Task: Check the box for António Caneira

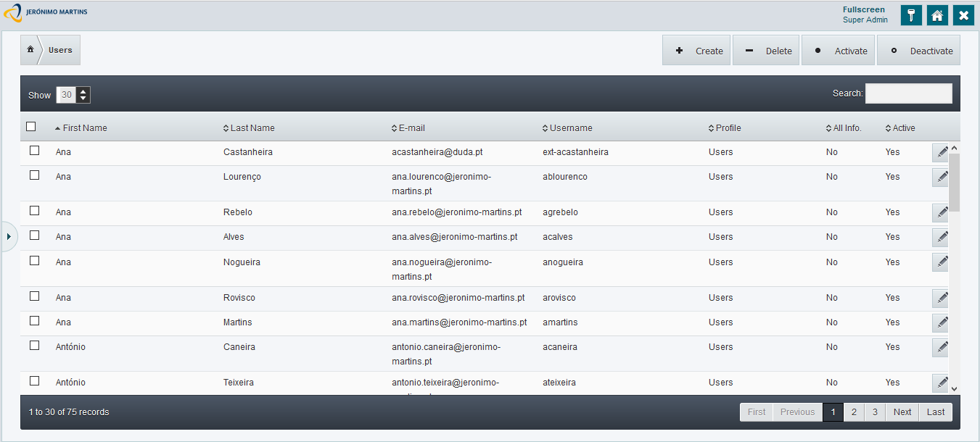Action: pyautogui.click(x=34, y=346)
